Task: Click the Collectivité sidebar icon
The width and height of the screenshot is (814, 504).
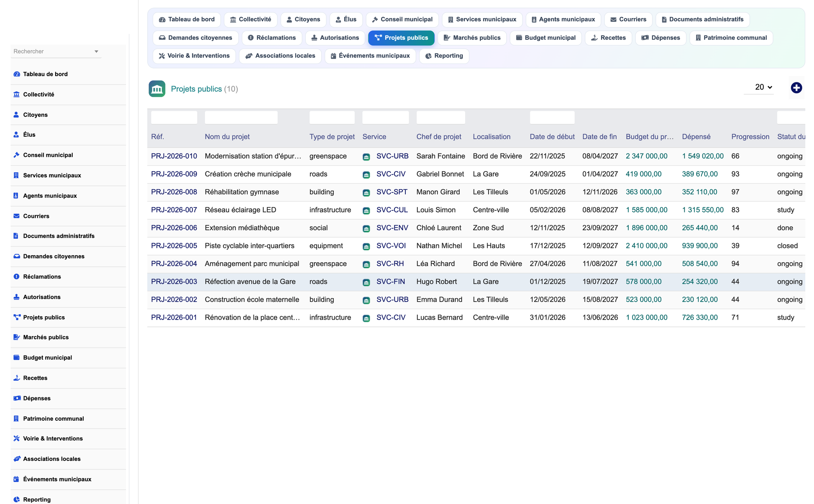Action: tap(17, 95)
